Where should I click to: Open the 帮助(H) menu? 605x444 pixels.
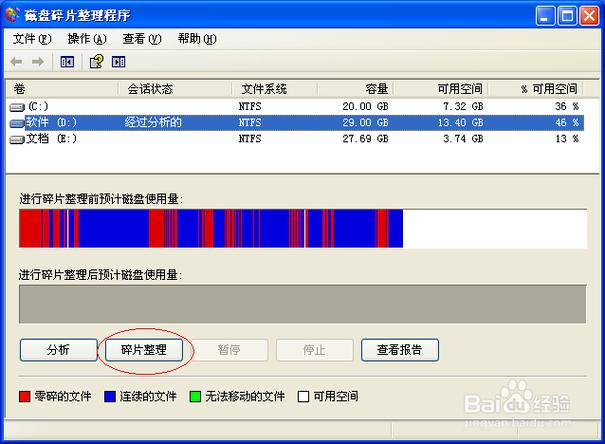pyautogui.click(x=197, y=39)
